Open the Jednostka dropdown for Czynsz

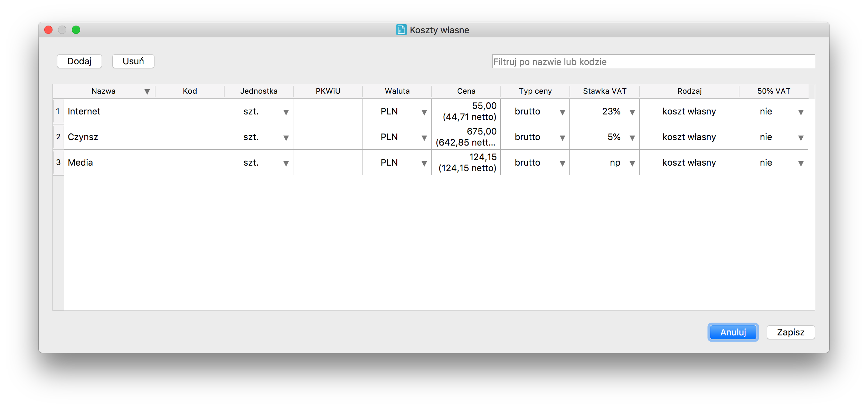click(286, 138)
